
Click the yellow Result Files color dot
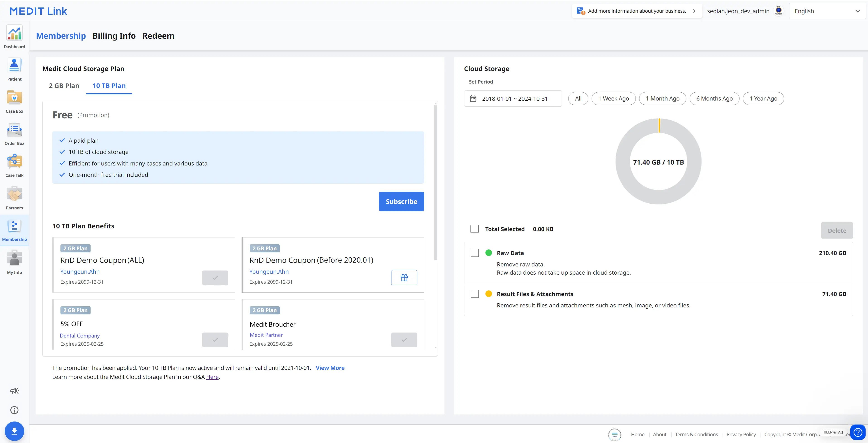(488, 293)
